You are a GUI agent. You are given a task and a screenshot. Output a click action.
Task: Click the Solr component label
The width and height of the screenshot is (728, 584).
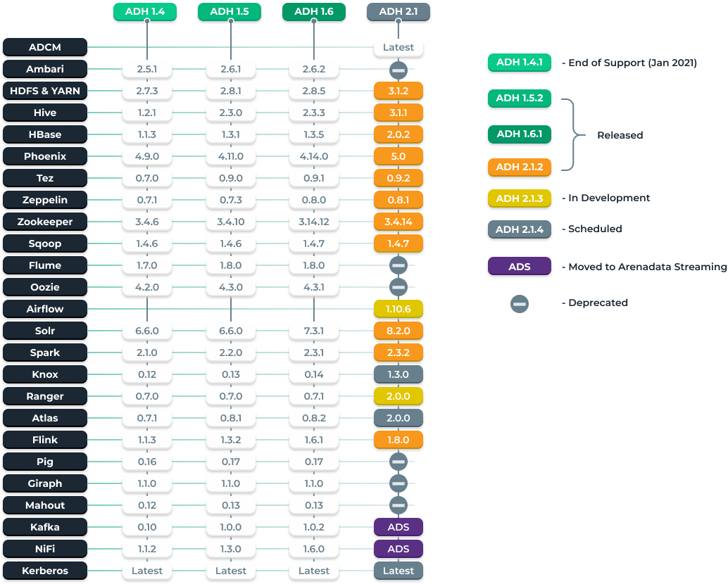point(45,331)
